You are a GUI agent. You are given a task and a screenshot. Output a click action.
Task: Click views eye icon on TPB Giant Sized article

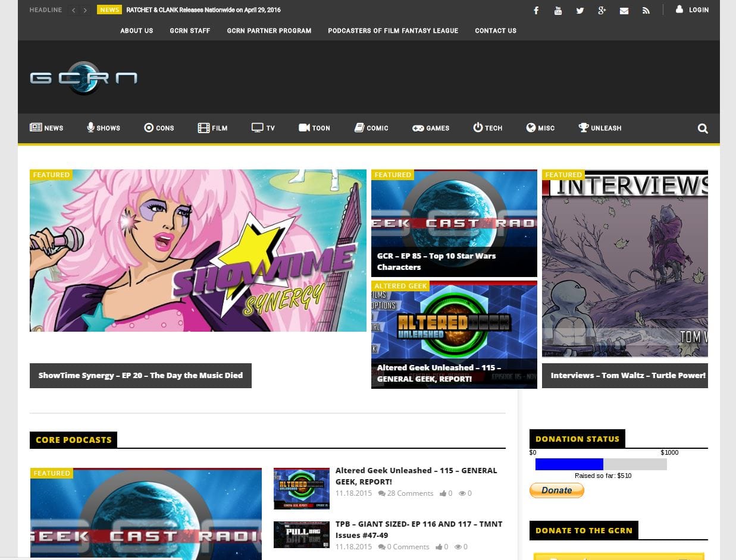[x=458, y=547]
